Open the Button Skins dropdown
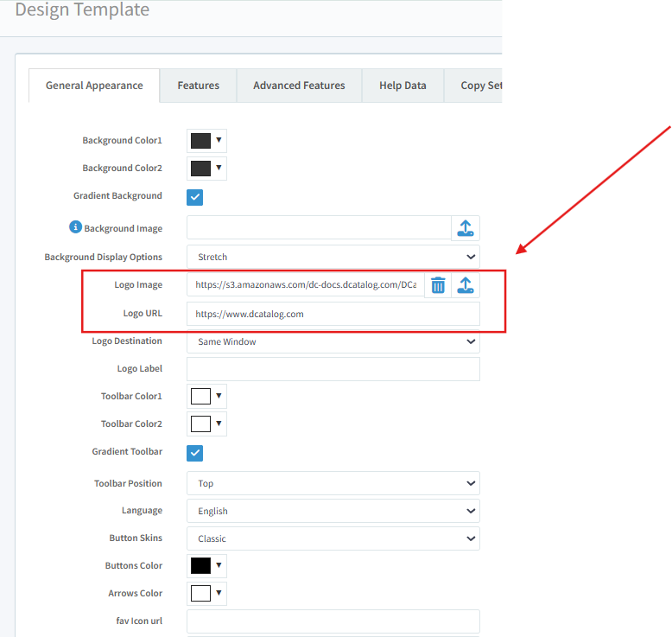The height and width of the screenshot is (637, 672). (x=333, y=538)
